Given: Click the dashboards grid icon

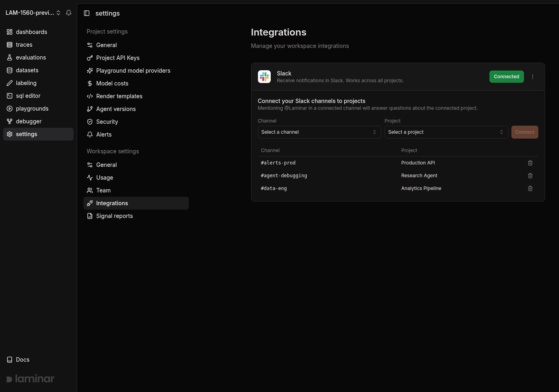Looking at the screenshot, I should coord(10,32).
